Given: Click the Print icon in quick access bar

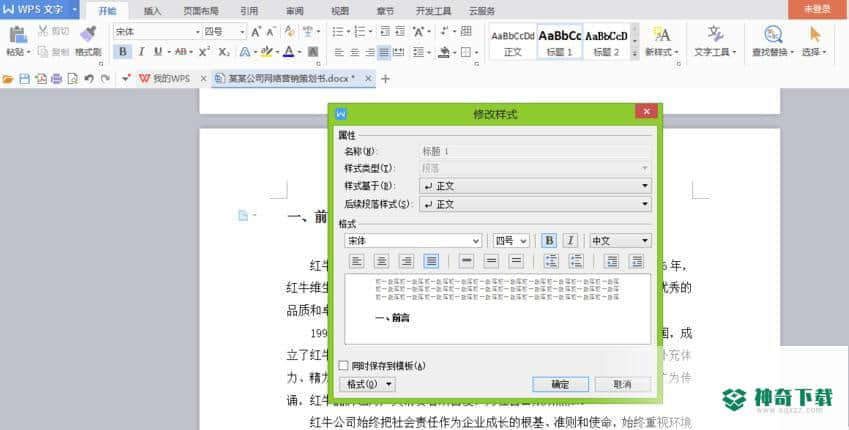Looking at the screenshot, I should (56, 79).
